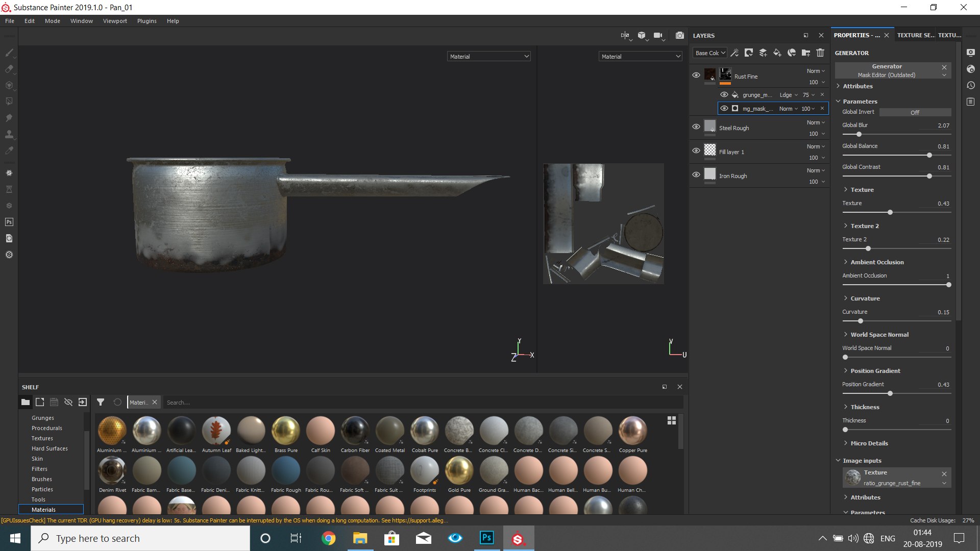Screen dimensions: 980x551
Task: Open the Plugins menu
Action: coord(146,21)
